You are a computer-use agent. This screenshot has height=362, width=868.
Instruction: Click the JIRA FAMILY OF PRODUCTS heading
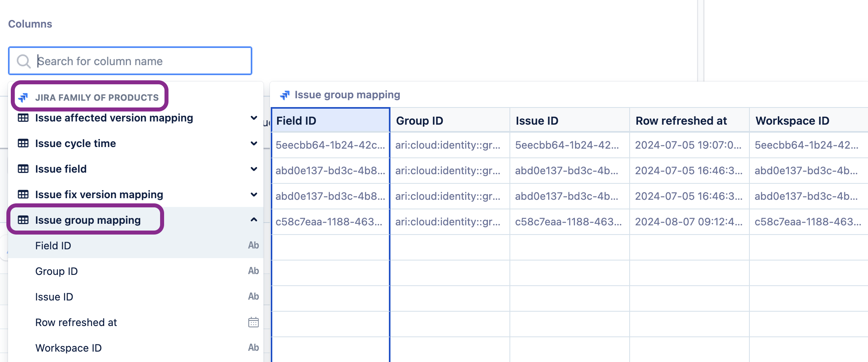[x=97, y=97]
